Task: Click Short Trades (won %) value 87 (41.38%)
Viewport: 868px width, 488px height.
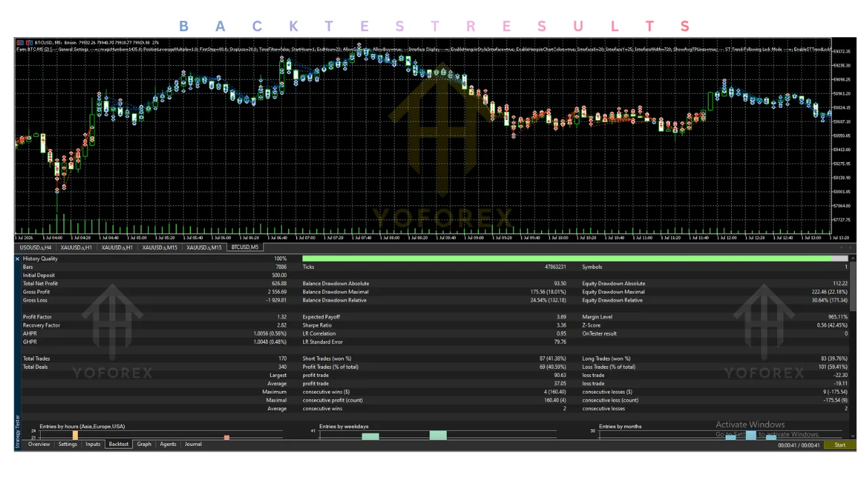Action: (x=553, y=359)
